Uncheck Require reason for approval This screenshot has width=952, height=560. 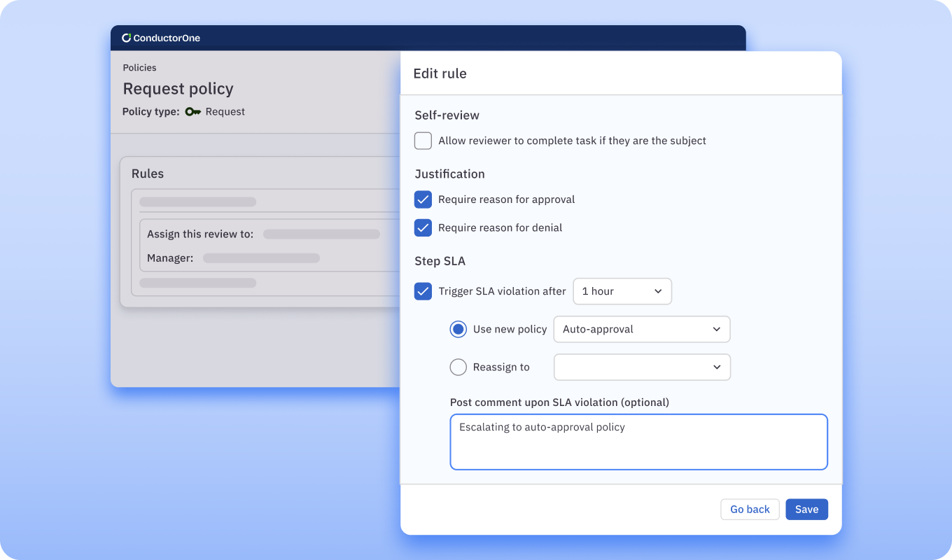pos(423,199)
